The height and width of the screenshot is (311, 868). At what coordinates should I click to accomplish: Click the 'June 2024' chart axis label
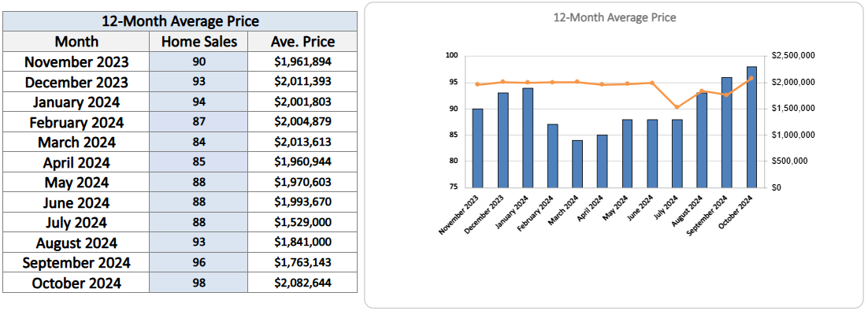640,209
